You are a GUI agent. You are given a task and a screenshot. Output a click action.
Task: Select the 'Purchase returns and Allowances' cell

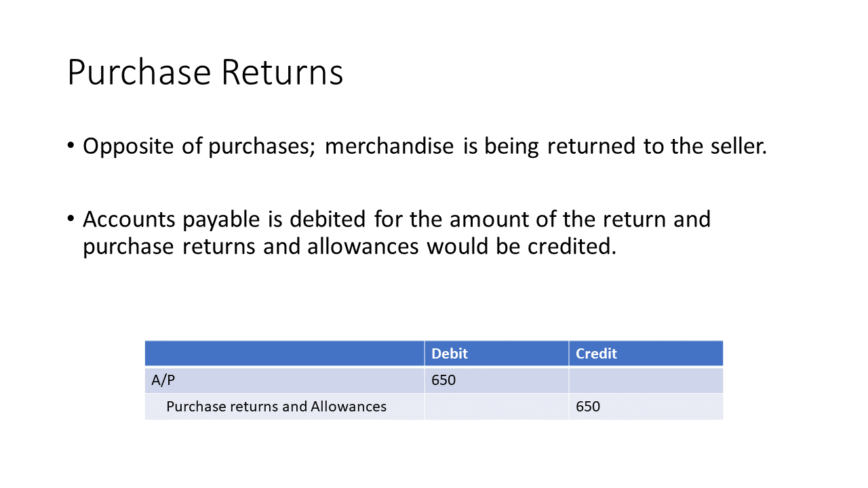[x=285, y=407]
